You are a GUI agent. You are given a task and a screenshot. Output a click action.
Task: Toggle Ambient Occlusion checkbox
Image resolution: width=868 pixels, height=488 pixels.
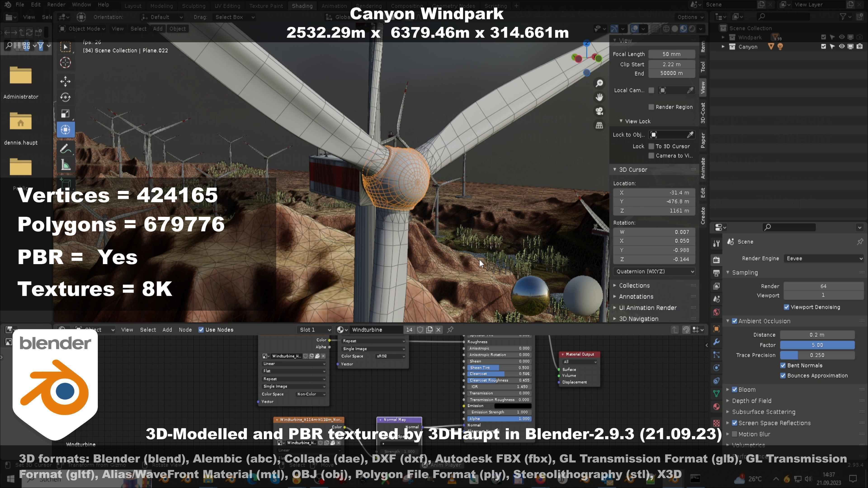pos(735,321)
